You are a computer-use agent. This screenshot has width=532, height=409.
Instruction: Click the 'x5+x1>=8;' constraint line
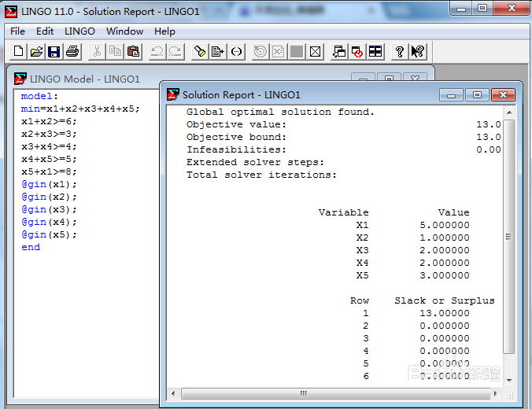(x=49, y=171)
